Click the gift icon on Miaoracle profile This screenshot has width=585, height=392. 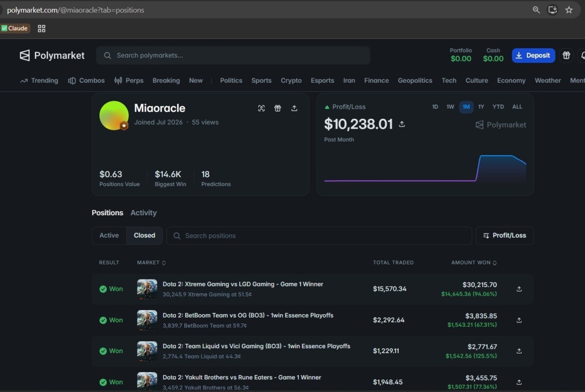(x=277, y=108)
